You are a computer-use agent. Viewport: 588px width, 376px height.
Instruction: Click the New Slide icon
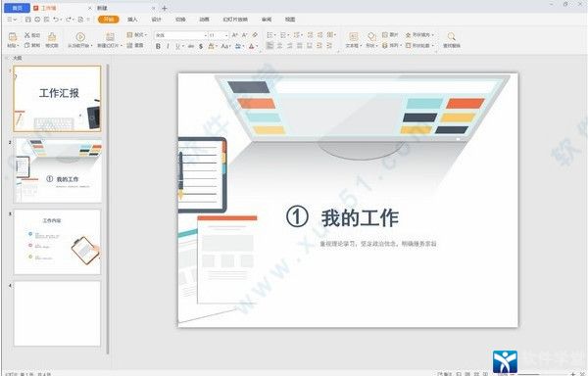(110, 36)
